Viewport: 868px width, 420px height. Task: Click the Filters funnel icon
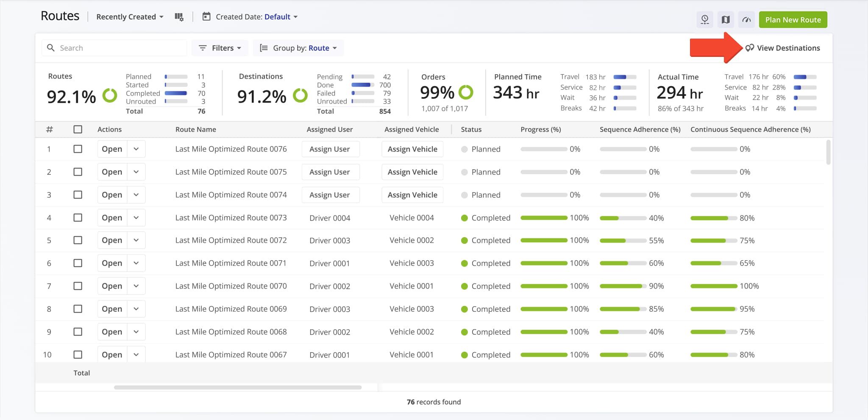(x=203, y=48)
